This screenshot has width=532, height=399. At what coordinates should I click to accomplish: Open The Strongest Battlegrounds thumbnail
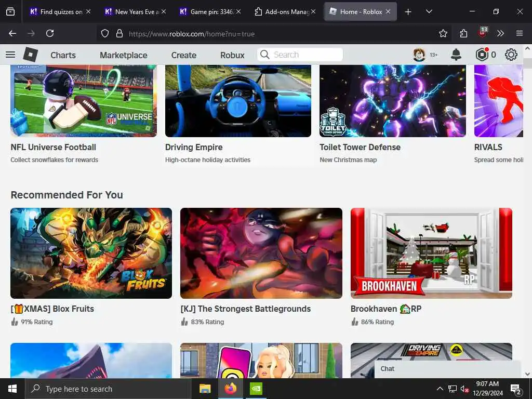261,253
